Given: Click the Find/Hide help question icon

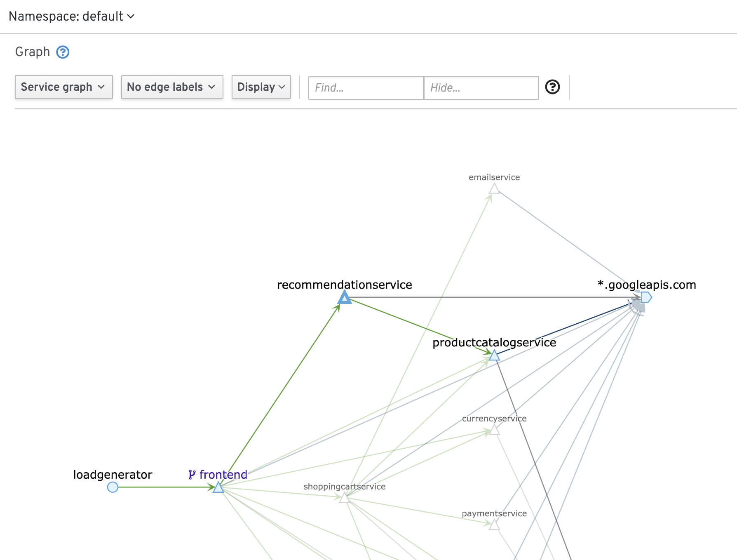Looking at the screenshot, I should pos(552,87).
